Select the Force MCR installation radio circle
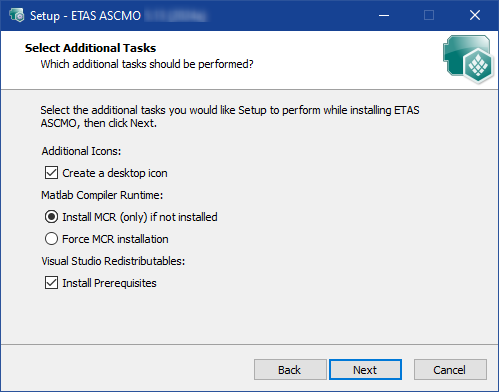Image resolution: width=499 pixels, height=392 pixels. [x=51, y=239]
